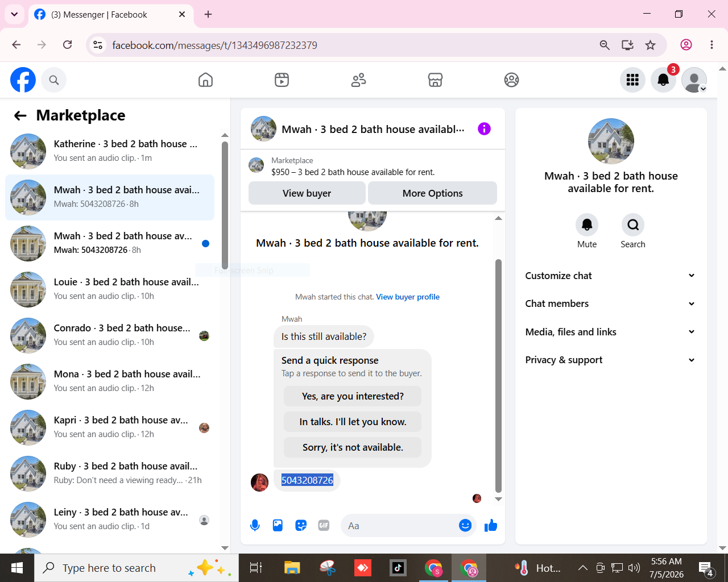The width and height of the screenshot is (728, 582).
Task: Click the Windows taskbar search box
Action: [136, 568]
